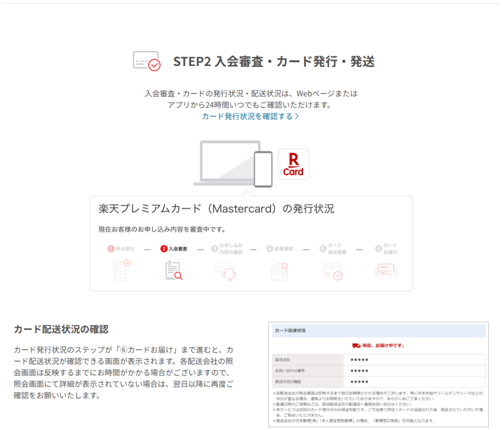The width and height of the screenshot is (504, 430).
Task: Select the 結果通知 step label
Action: point(284,249)
